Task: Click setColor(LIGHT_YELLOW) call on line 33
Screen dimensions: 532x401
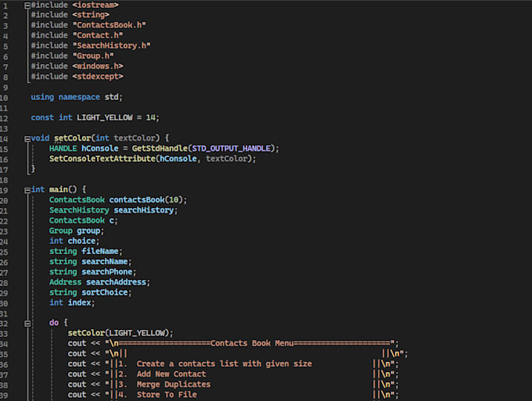Action: (x=120, y=333)
